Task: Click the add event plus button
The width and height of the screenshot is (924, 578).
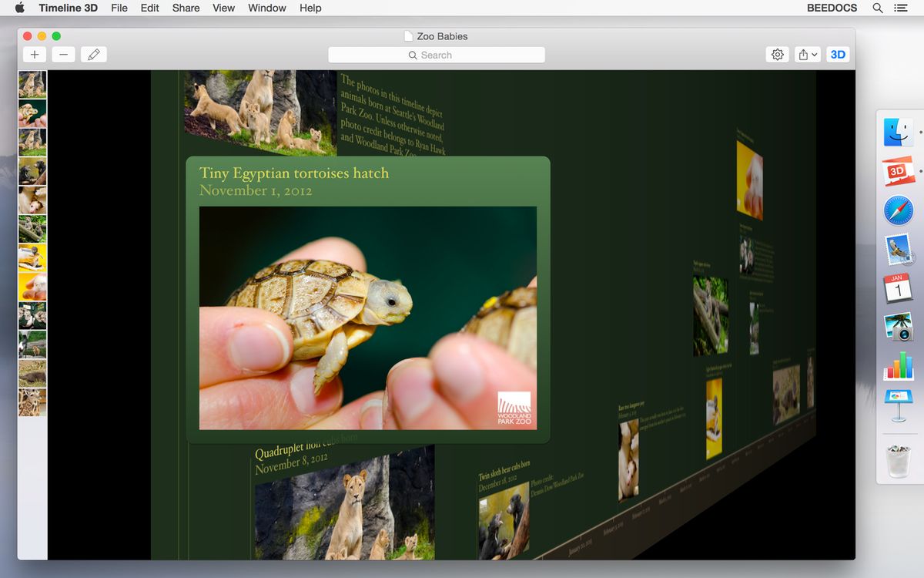Action: [x=35, y=55]
